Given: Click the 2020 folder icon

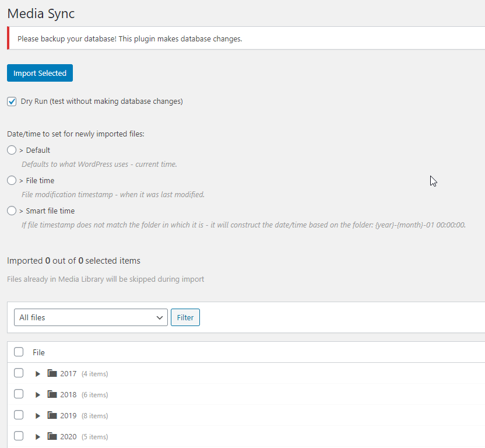Looking at the screenshot, I should (52, 436).
